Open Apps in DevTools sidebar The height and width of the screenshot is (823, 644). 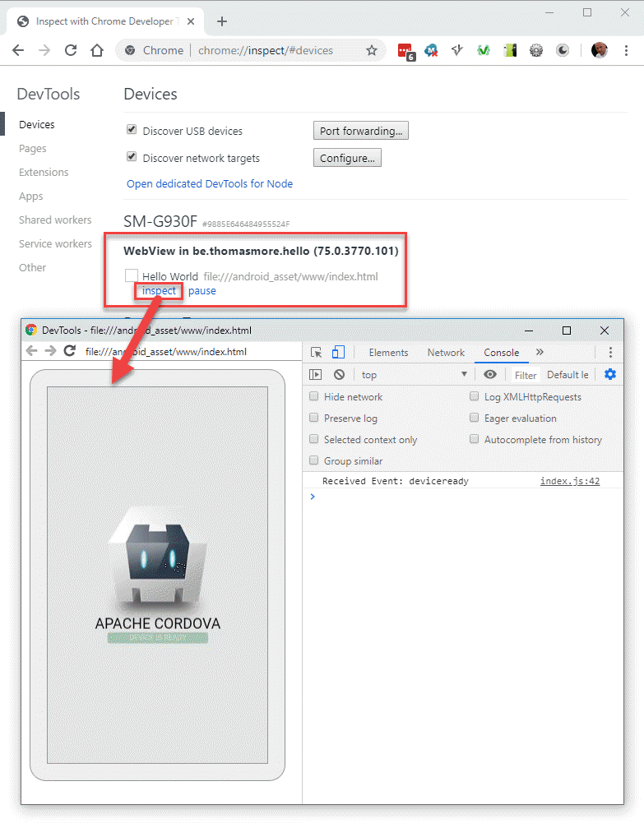pos(31,197)
